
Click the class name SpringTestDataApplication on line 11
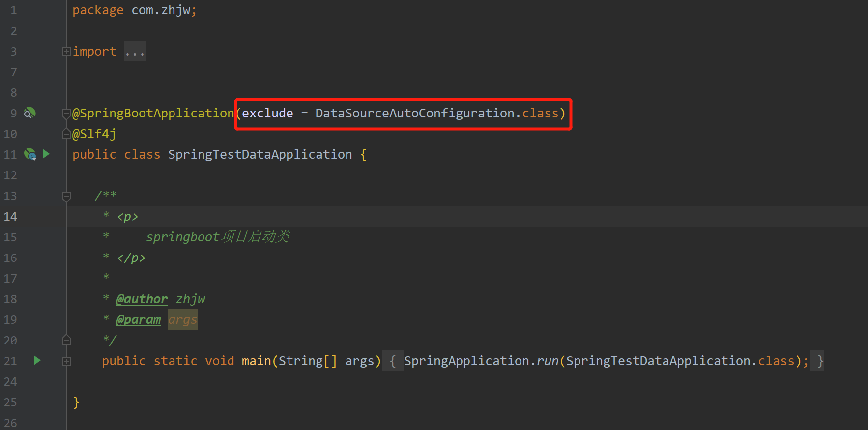point(260,155)
